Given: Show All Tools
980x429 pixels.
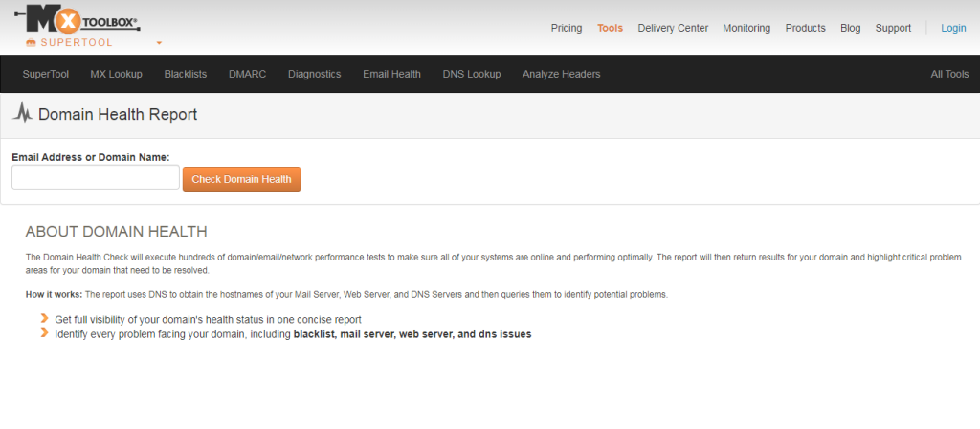Looking at the screenshot, I should click(x=949, y=74).
